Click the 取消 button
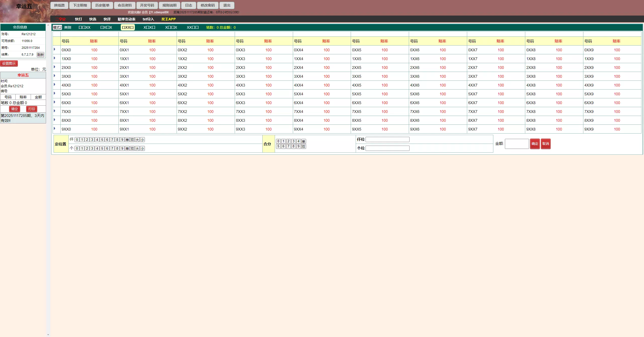Screen dimensions: 644x337 click(546, 144)
